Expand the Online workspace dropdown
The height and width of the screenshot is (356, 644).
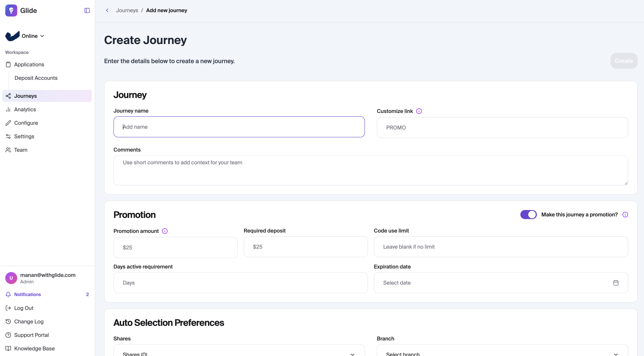tap(33, 36)
